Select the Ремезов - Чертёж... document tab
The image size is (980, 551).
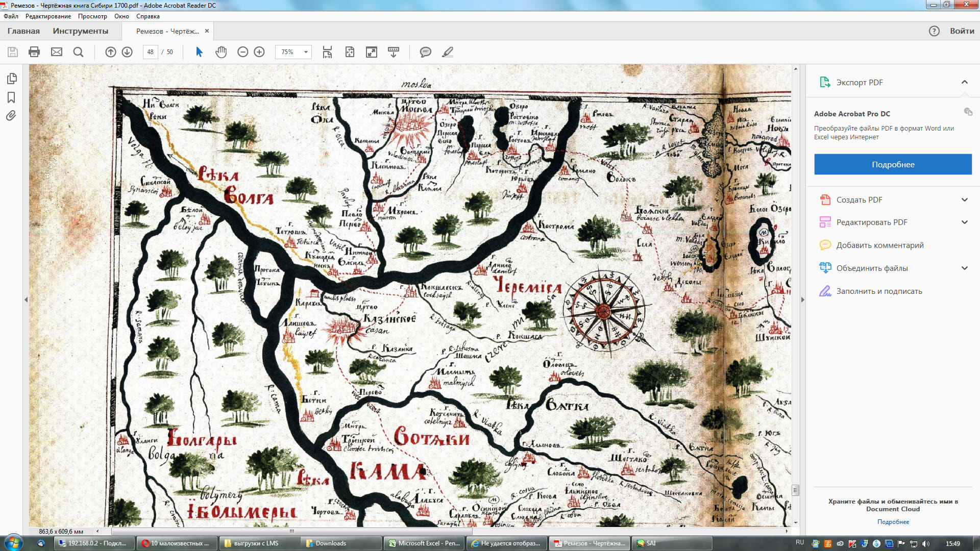[167, 31]
